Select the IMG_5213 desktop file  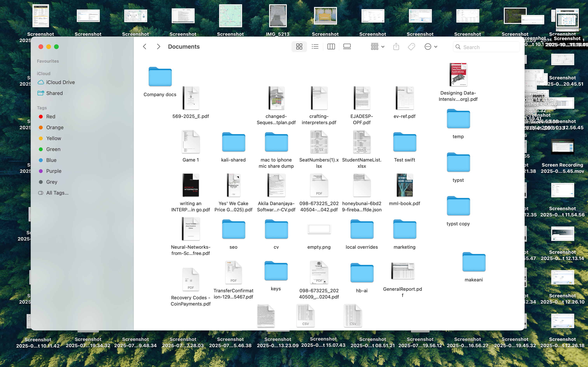pos(278,16)
